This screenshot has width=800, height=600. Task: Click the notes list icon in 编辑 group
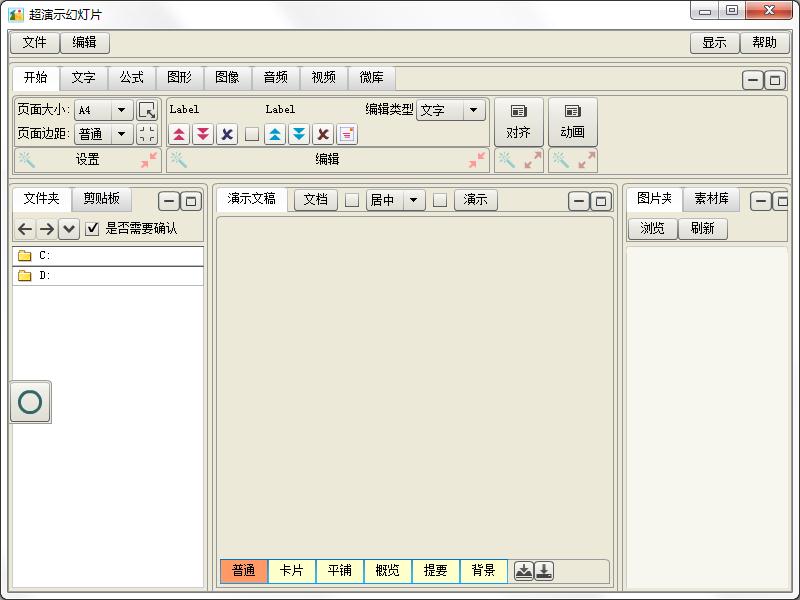[x=346, y=134]
